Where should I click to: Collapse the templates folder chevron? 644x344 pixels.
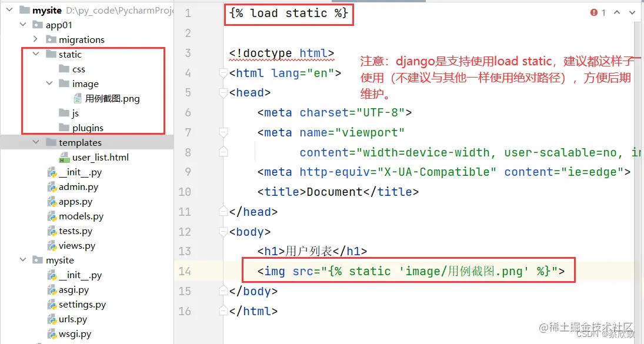pyautogui.click(x=36, y=142)
